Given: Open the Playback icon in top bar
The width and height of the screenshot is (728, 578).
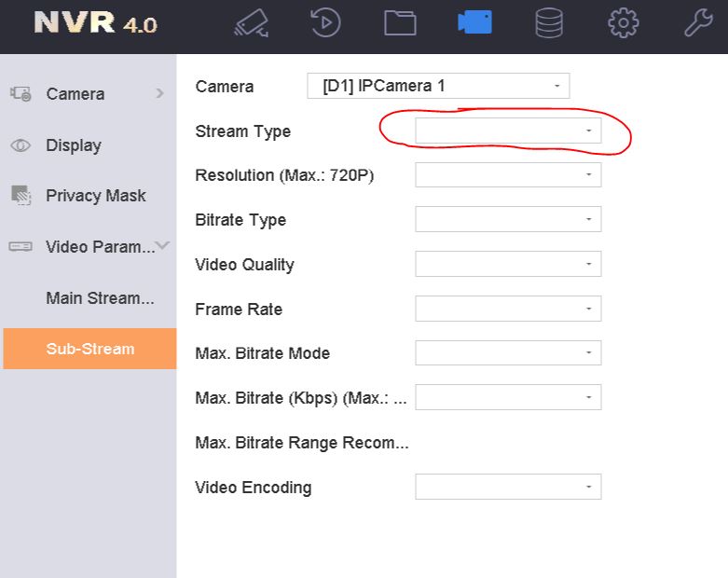Looking at the screenshot, I should [325, 23].
